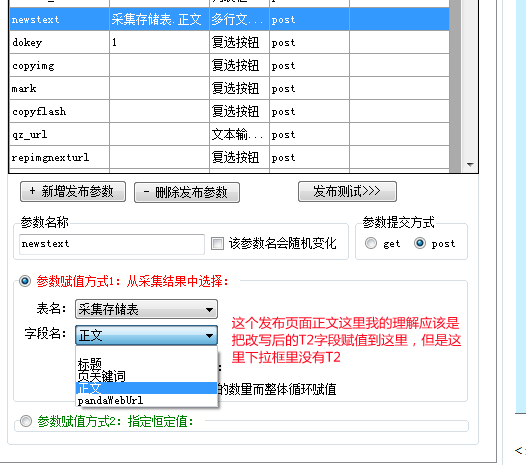Image resolution: width=526 pixels, height=465 pixels.
Task: Select the repimgnexturl parameter row
Action: (x=229, y=157)
